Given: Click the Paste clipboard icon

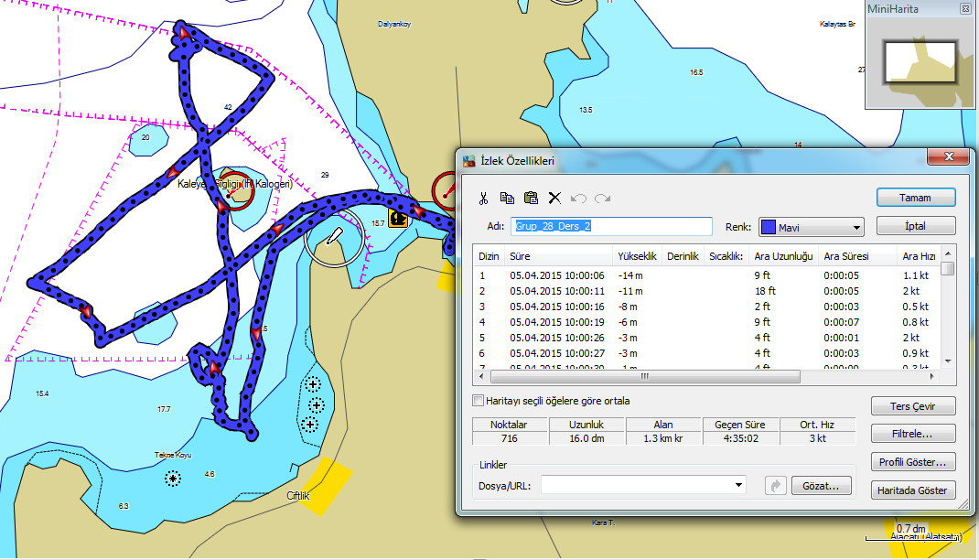Looking at the screenshot, I should [531, 199].
